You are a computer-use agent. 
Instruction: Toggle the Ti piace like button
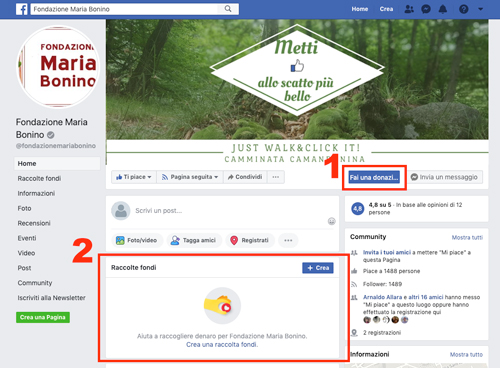(x=134, y=177)
